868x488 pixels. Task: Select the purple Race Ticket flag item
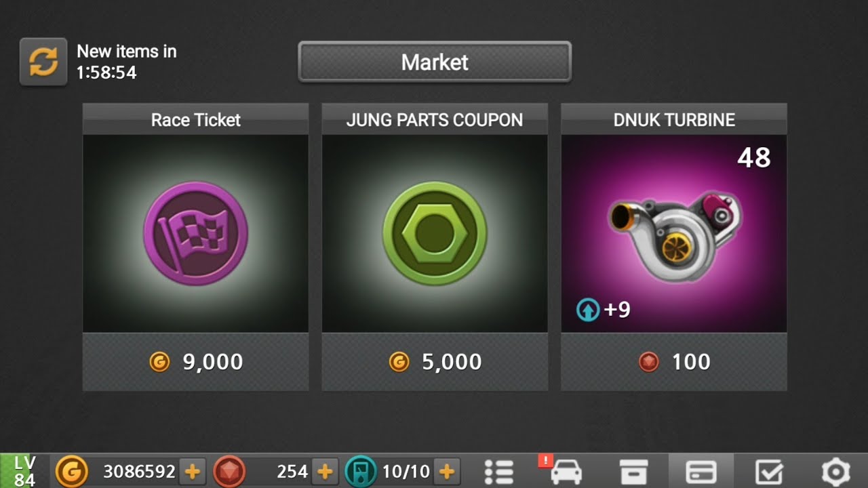[x=195, y=233]
